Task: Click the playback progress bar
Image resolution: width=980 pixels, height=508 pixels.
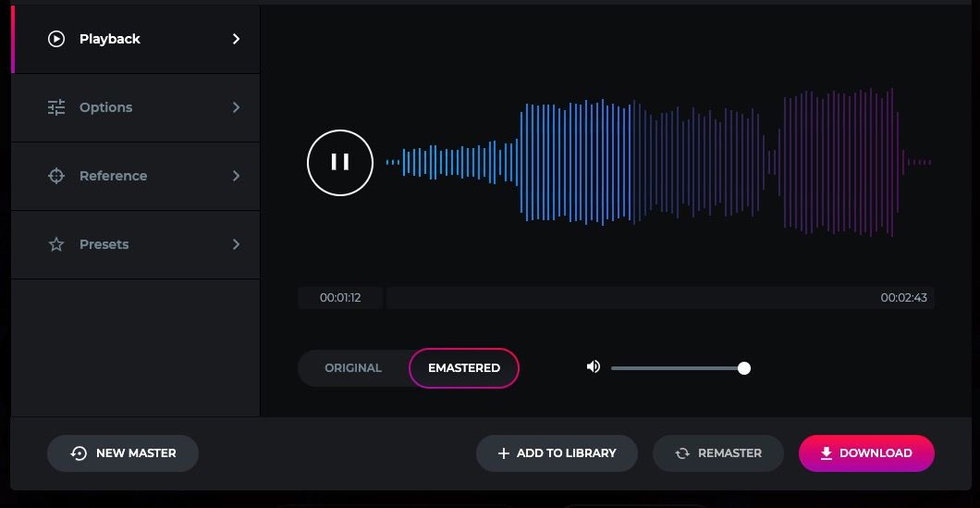Action: point(661,298)
